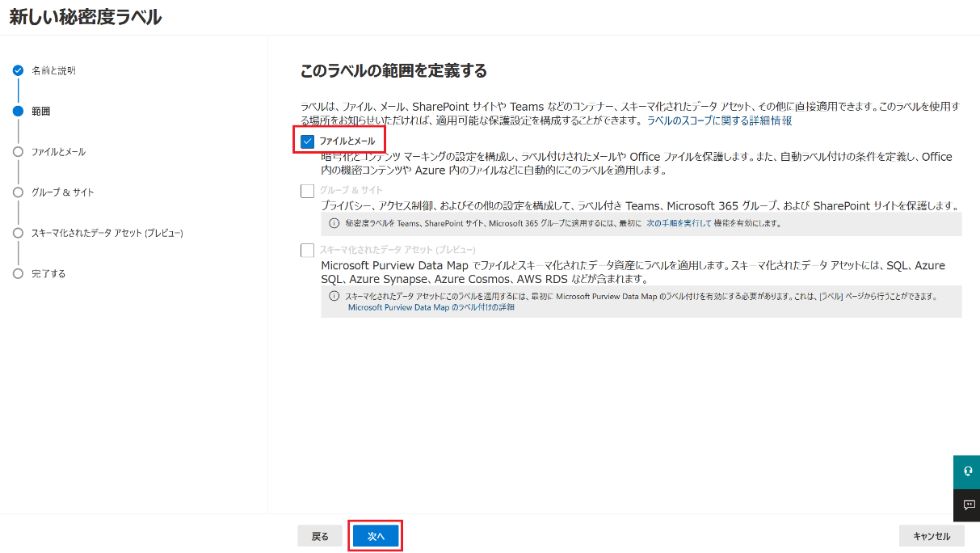Open the headset help icon on right edge
Viewport: 980px width, 553px height.
coord(967,472)
